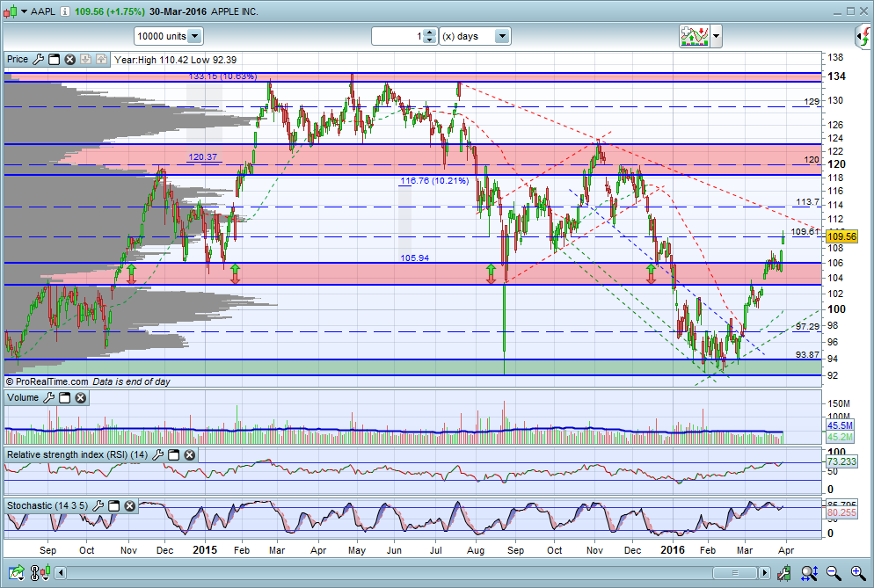Open the indicators button dropdown arrow

[717, 37]
